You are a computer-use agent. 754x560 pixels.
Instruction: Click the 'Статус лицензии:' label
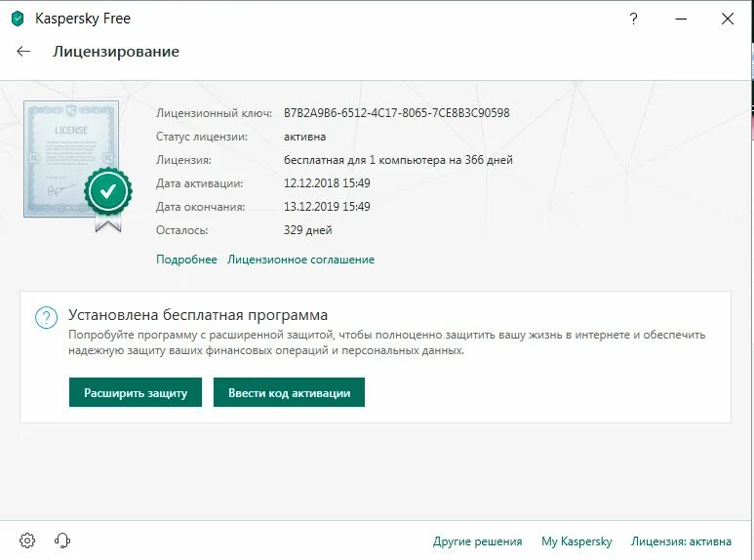202,137
